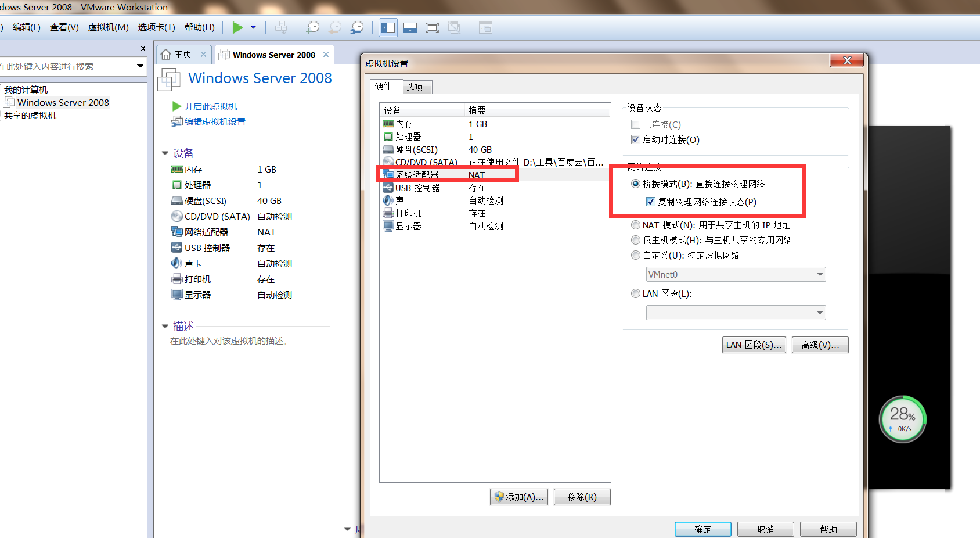The height and width of the screenshot is (538, 980).
Task: Open the snapshot manager toolbar icon
Action: [x=357, y=27]
